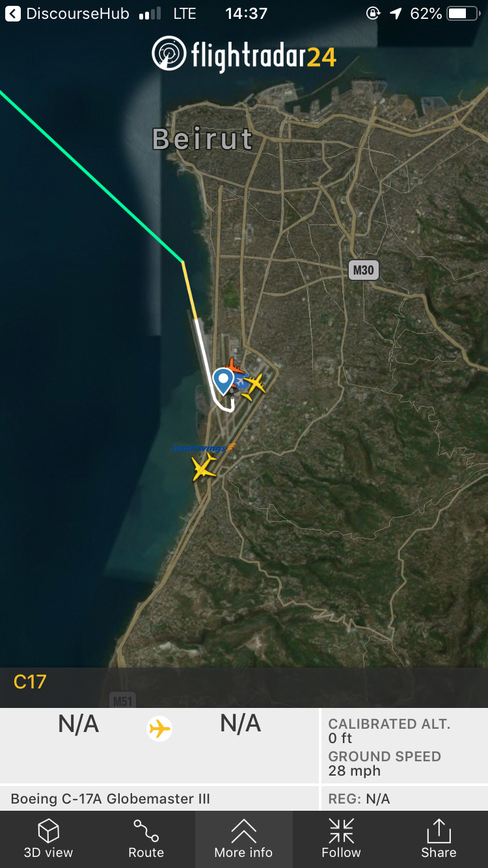Tap the M30 road marker on map
This screenshot has height=868, width=488.
(363, 269)
